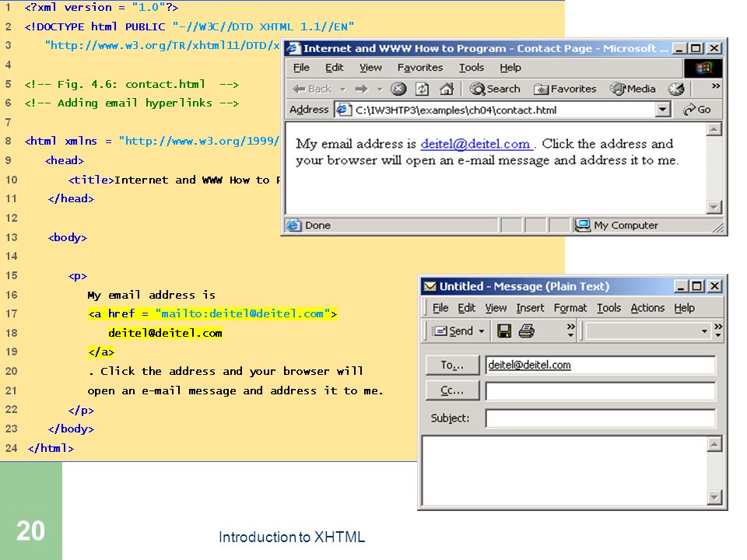This screenshot has height=560, width=747.
Task: Click message body scrollbar up arrow
Action: click(714, 444)
